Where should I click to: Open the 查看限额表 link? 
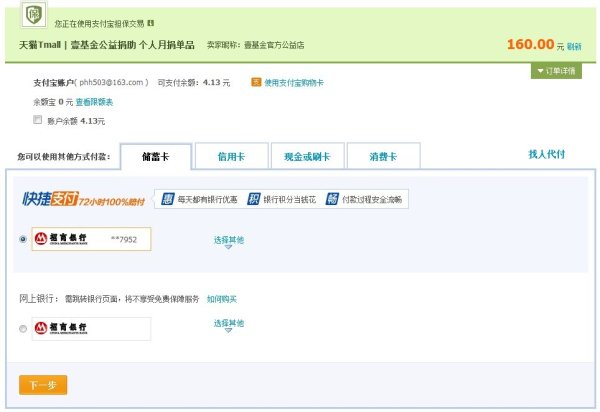pos(95,102)
